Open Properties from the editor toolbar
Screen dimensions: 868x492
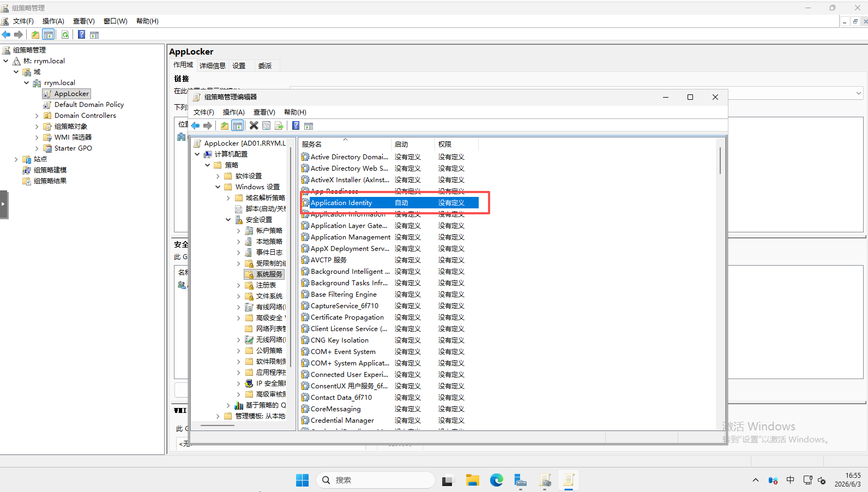tap(267, 126)
